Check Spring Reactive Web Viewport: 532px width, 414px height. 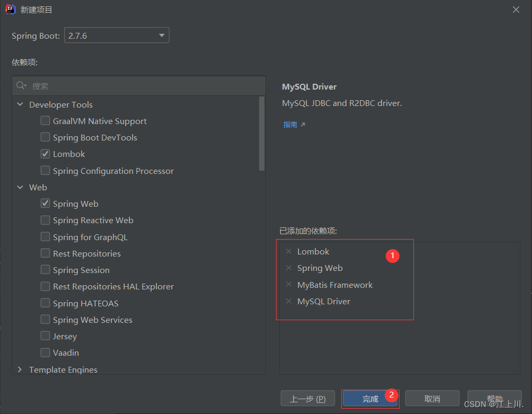45,220
